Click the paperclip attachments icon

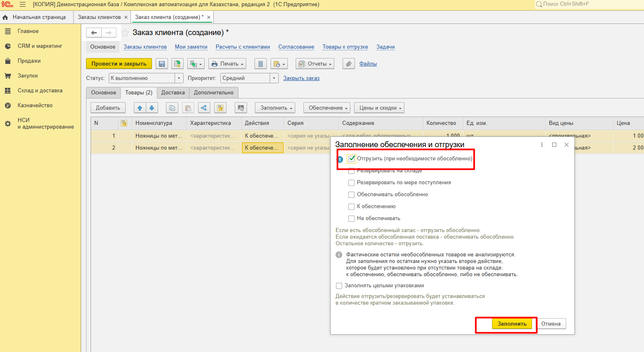tap(348, 64)
